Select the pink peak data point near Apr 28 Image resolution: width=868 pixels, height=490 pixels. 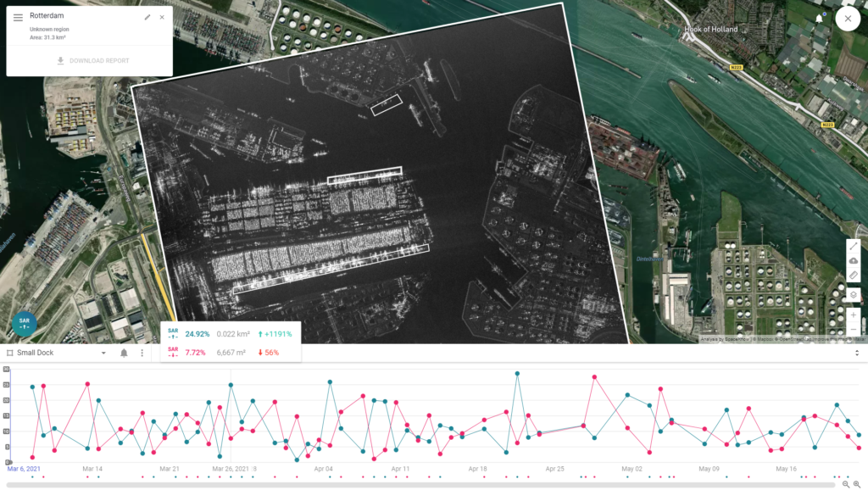(x=594, y=377)
